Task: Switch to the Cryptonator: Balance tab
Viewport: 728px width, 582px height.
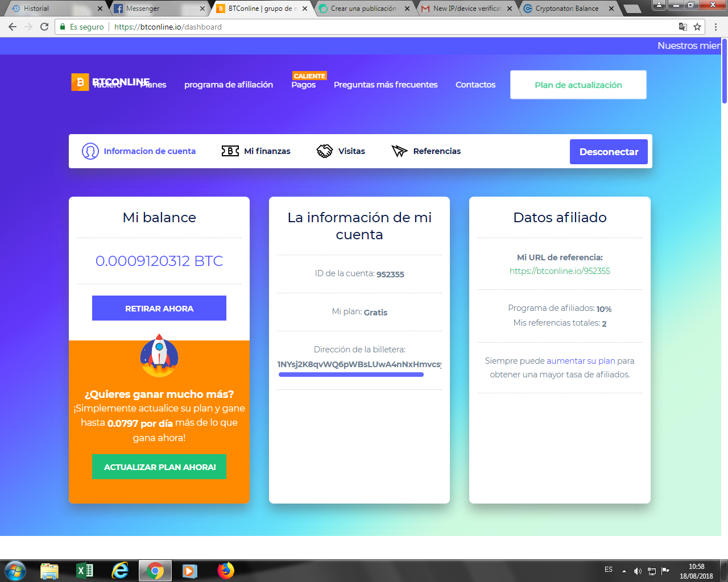Action: [568, 9]
